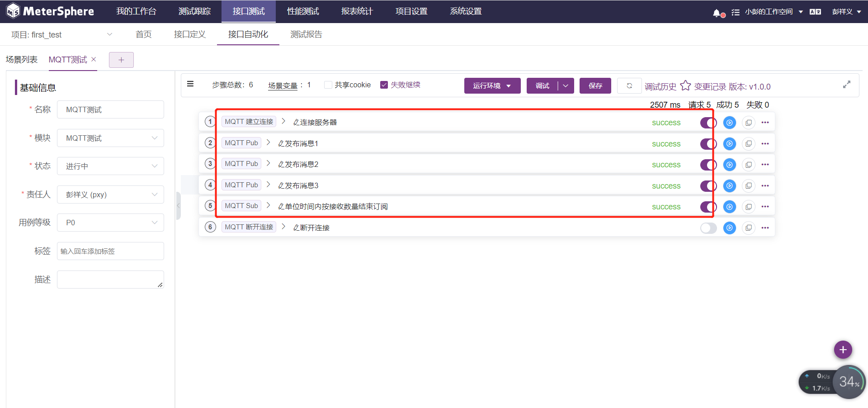
Task: Click the network speed indicator showing 34%
Action: 849,381
